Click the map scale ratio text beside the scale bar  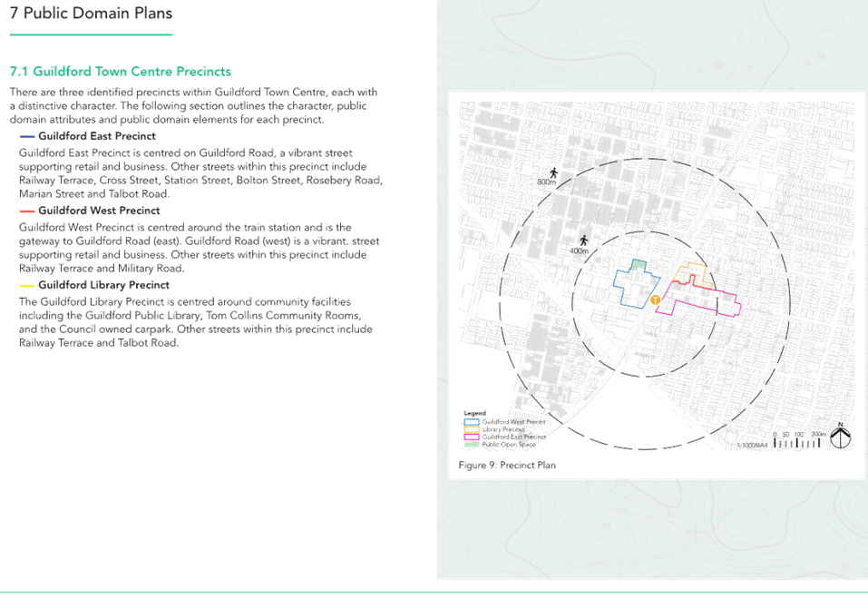click(752, 446)
